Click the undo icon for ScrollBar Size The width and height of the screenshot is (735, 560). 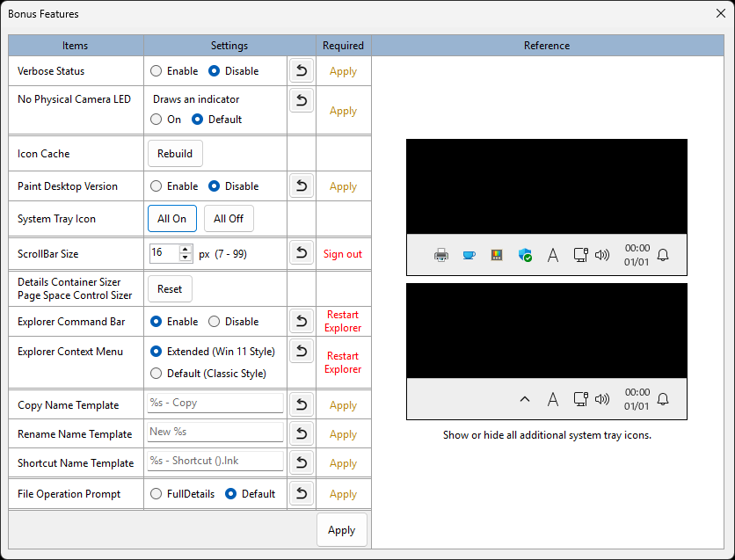click(302, 253)
